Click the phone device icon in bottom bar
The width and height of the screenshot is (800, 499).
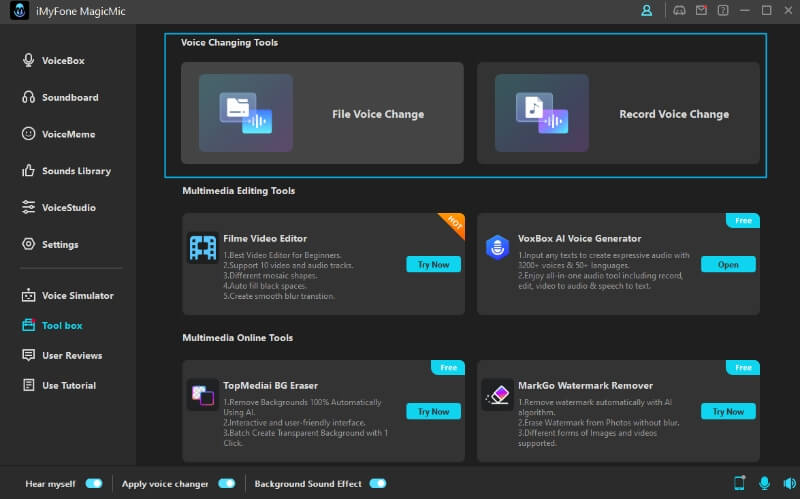coord(739,483)
